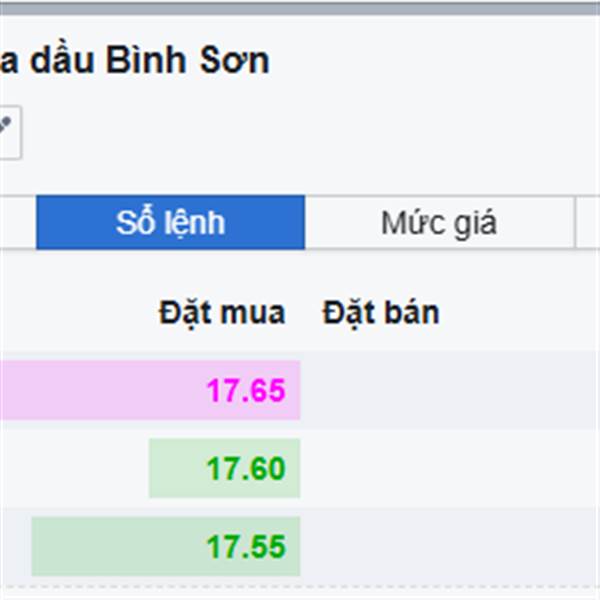Select the 17.65 bid price
Image resolution: width=600 pixels, height=600 pixels.
tap(246, 390)
